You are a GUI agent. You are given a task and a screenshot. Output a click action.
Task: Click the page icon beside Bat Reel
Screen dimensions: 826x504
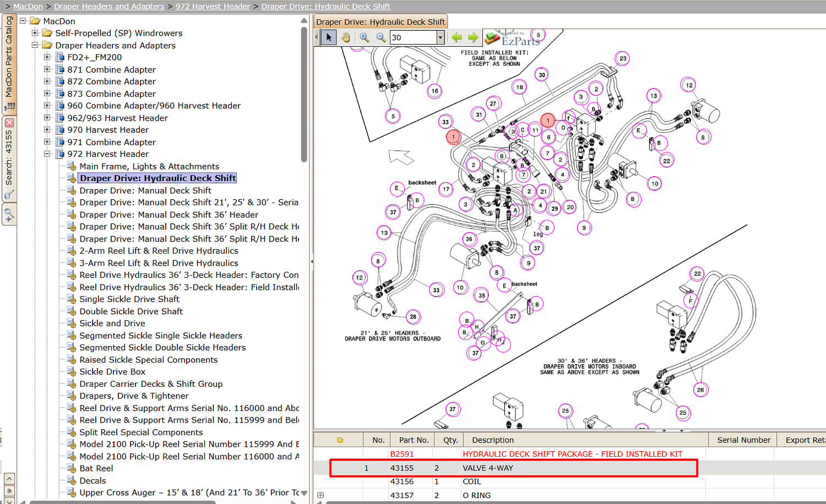72,468
